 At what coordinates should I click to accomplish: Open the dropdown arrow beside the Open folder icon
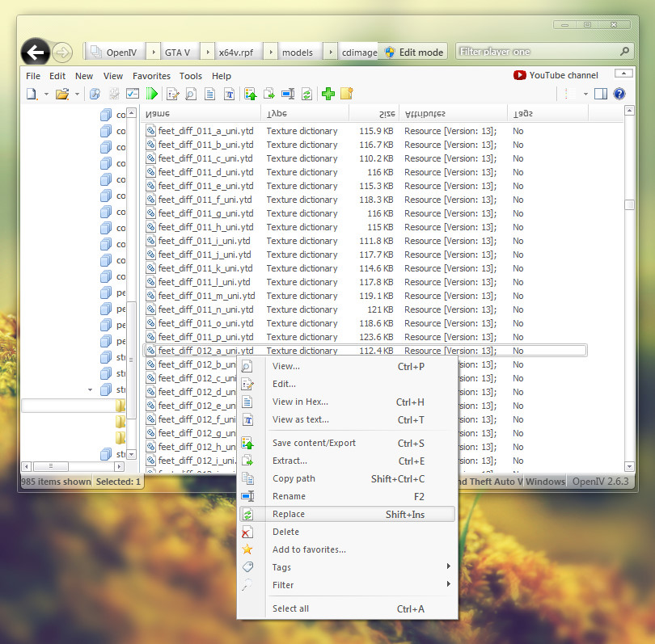(77, 94)
